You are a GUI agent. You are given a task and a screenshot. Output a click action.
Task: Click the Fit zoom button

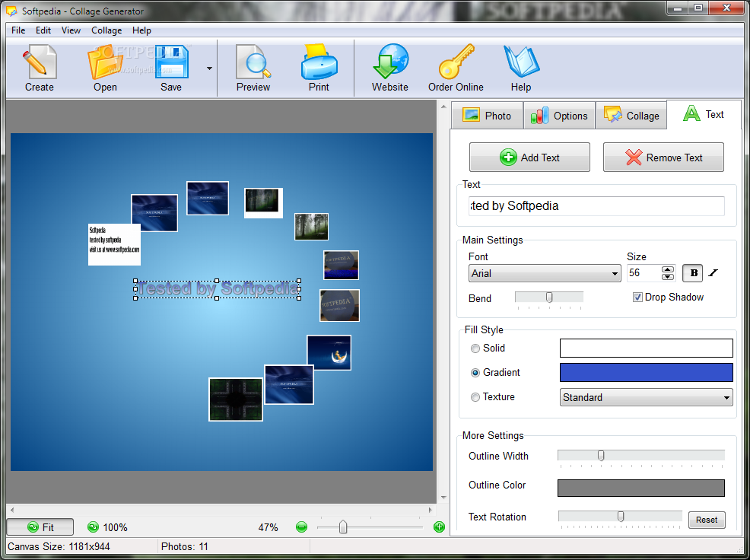point(40,527)
